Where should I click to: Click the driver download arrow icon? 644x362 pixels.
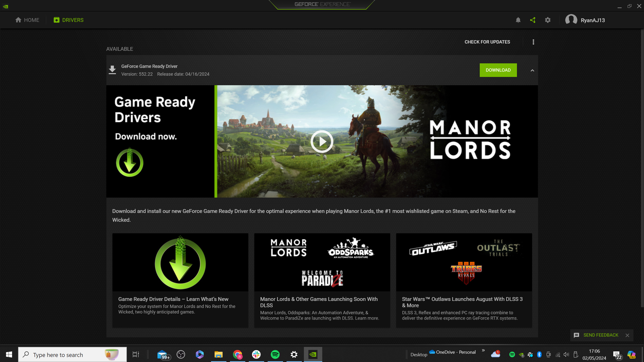pos(112,70)
